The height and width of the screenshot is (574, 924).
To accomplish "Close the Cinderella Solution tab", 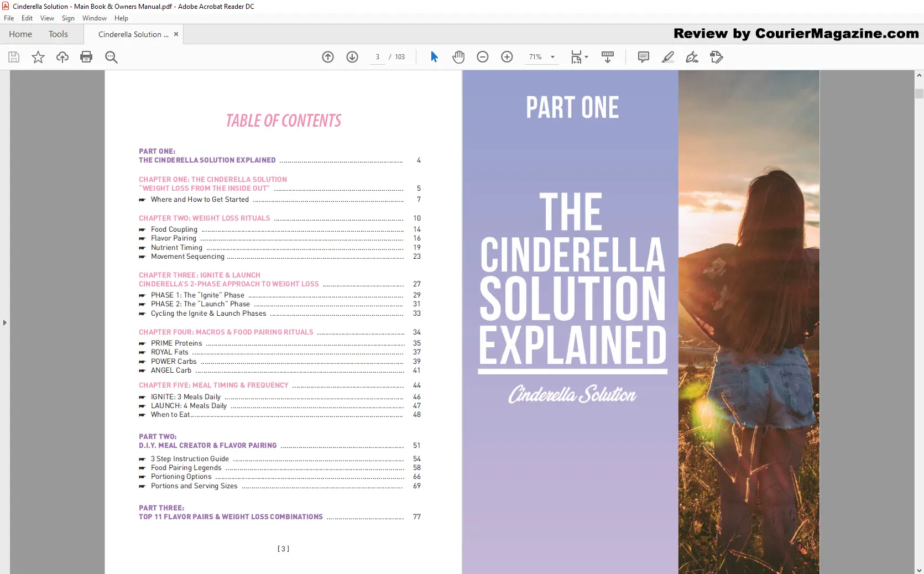I will pos(176,34).
